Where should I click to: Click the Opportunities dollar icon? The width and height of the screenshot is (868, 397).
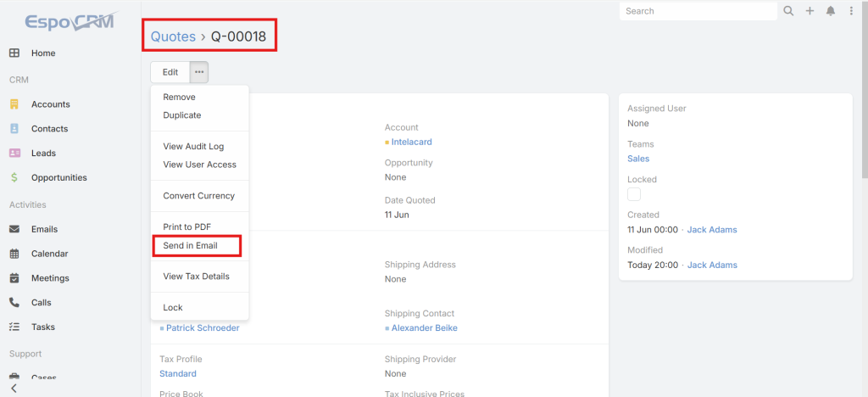(x=14, y=178)
